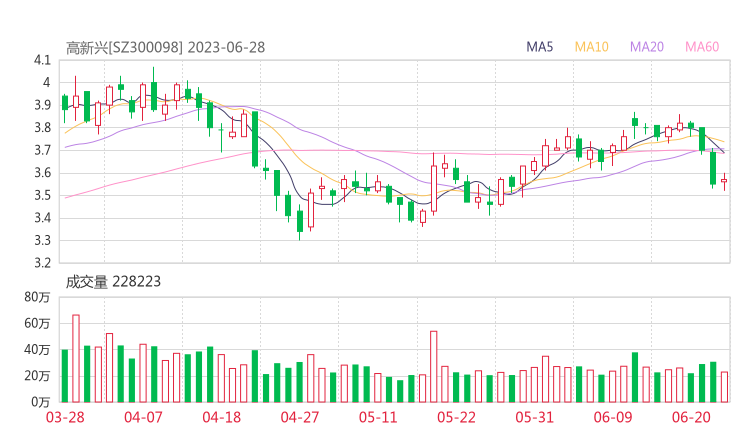Viewport: 740px width, 440px height.
Task: Click the 成交量 228223 volume label
Action: pyautogui.click(x=112, y=282)
